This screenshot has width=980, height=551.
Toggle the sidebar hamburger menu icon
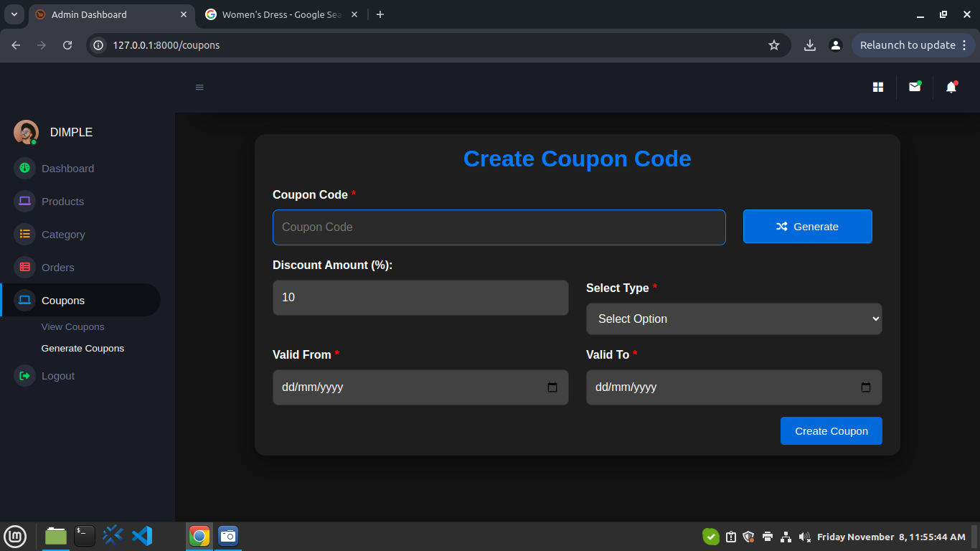[199, 88]
